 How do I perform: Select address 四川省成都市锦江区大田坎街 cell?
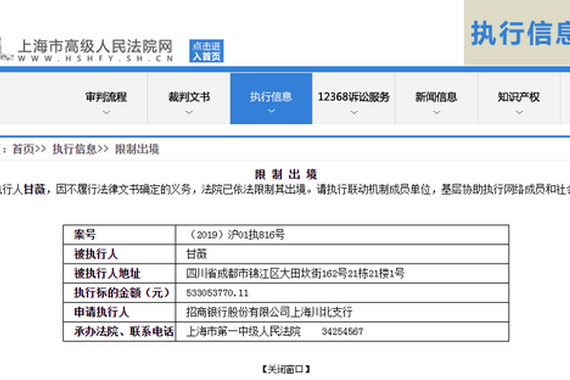pos(295,273)
